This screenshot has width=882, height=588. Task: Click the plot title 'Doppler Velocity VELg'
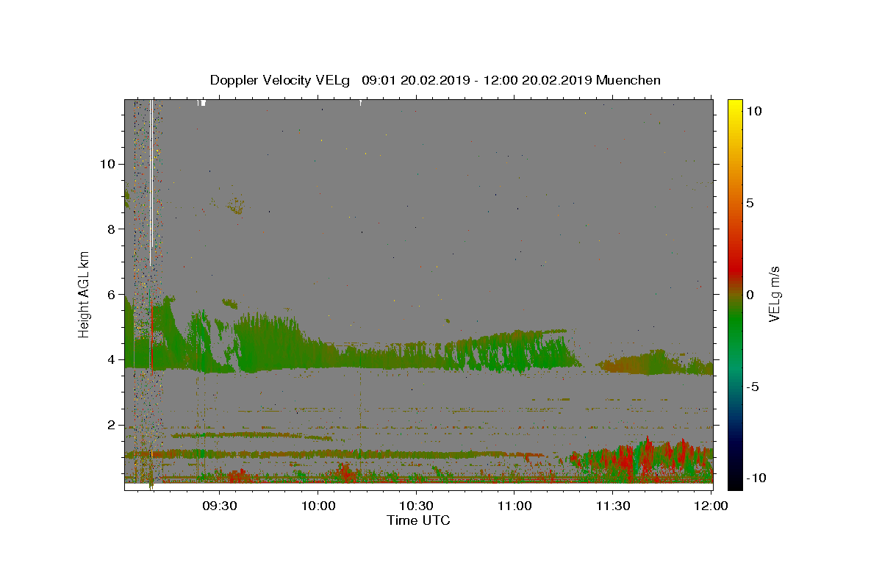coord(280,80)
